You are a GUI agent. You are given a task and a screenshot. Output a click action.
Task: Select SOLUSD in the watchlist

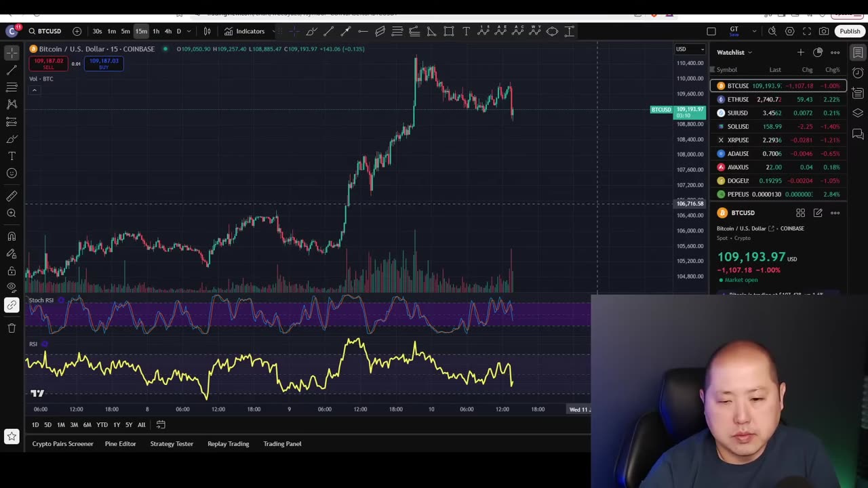[x=778, y=127]
